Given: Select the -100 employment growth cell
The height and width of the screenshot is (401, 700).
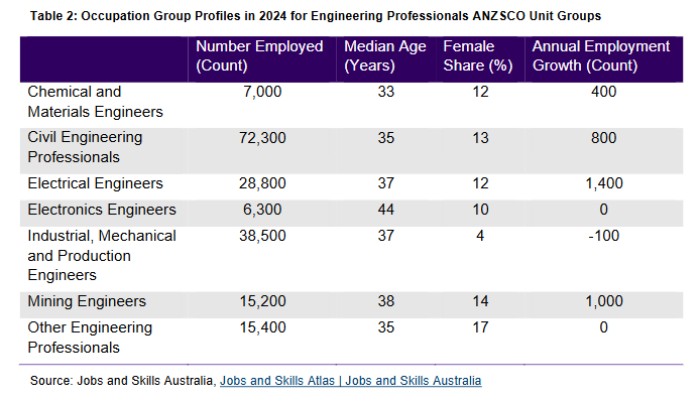Looking at the screenshot, I should (x=602, y=236).
